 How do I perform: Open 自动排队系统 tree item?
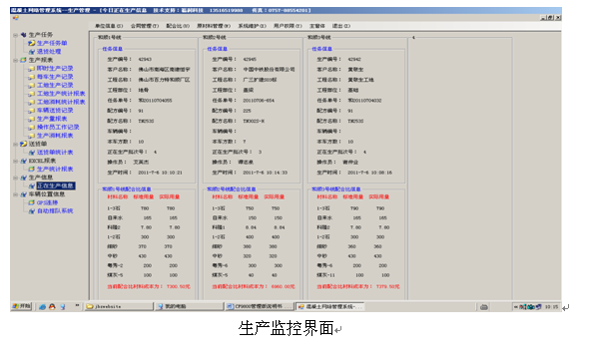(x=55, y=211)
